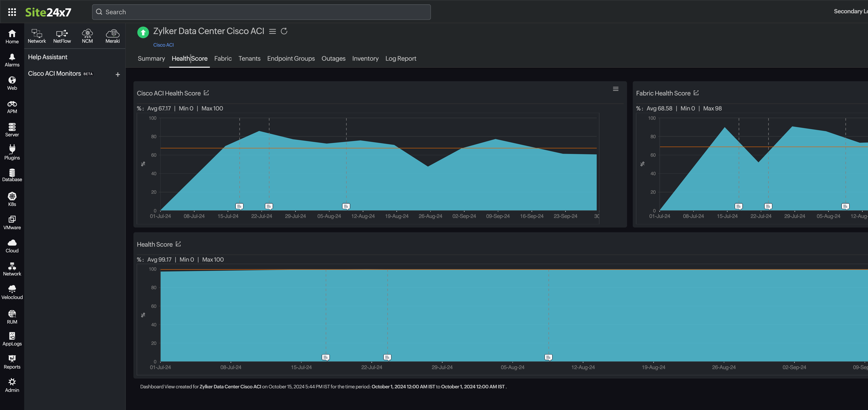Select the NetFlow module icon
Viewport: 868px width, 410px height.
point(62,35)
